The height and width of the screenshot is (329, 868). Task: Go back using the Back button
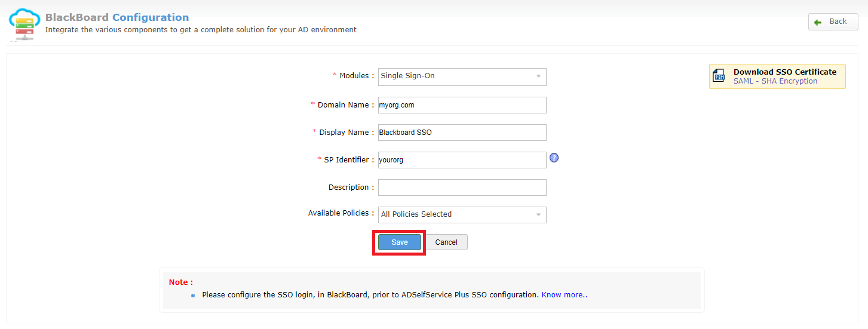833,21
